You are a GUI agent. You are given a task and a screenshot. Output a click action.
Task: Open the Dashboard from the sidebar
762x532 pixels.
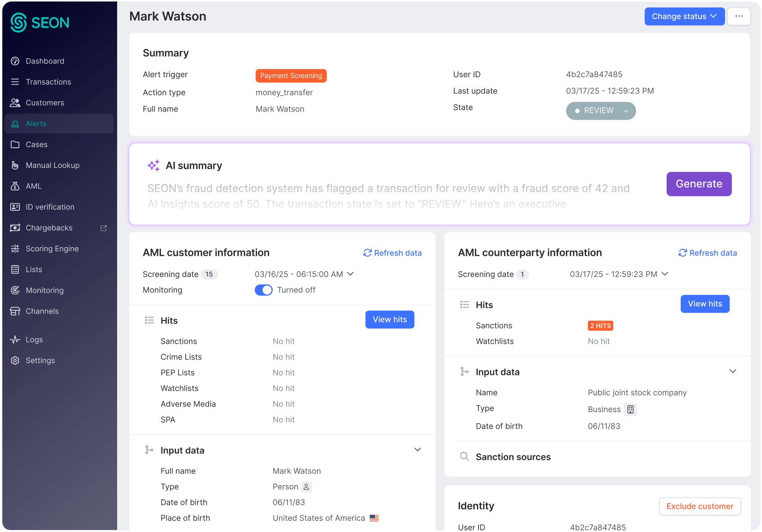click(x=44, y=61)
